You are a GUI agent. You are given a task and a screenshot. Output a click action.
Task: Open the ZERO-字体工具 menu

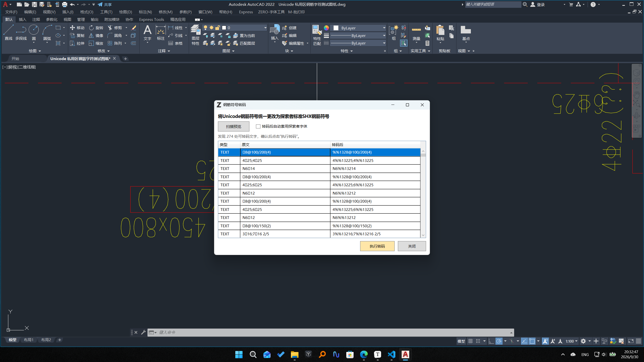tap(271, 12)
